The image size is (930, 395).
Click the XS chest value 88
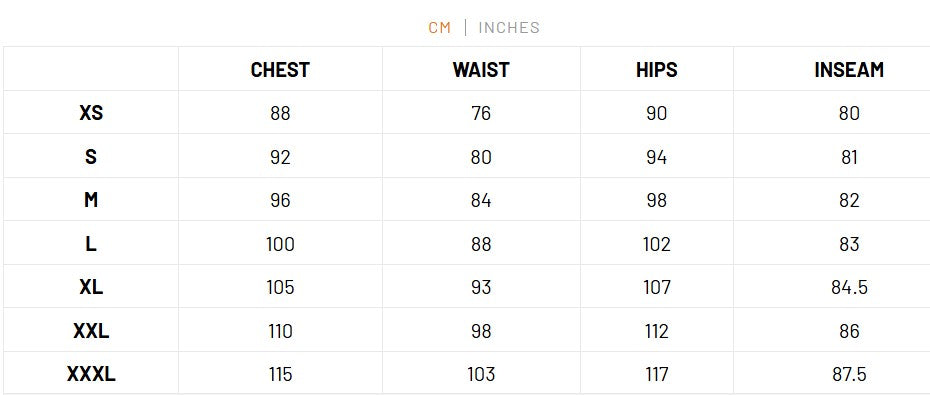280,113
